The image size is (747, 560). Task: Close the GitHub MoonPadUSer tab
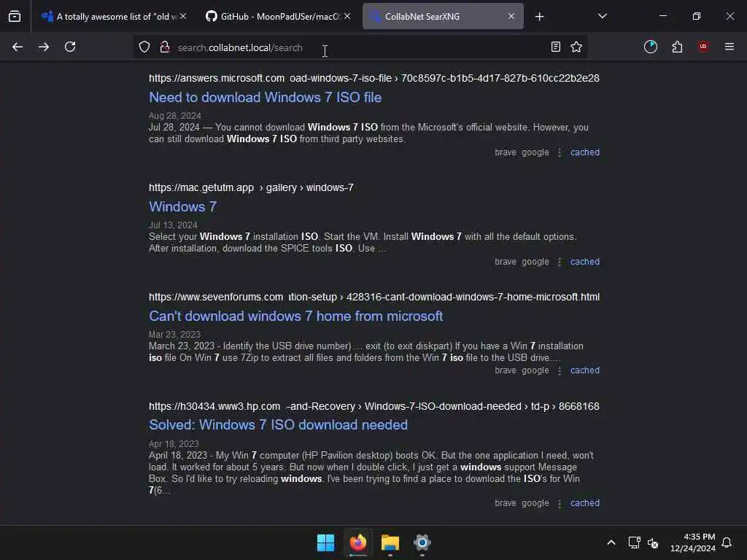coord(347,16)
